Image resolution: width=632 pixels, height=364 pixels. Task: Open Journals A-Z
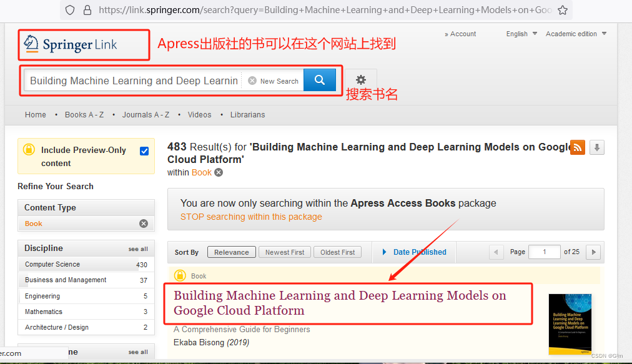point(146,115)
